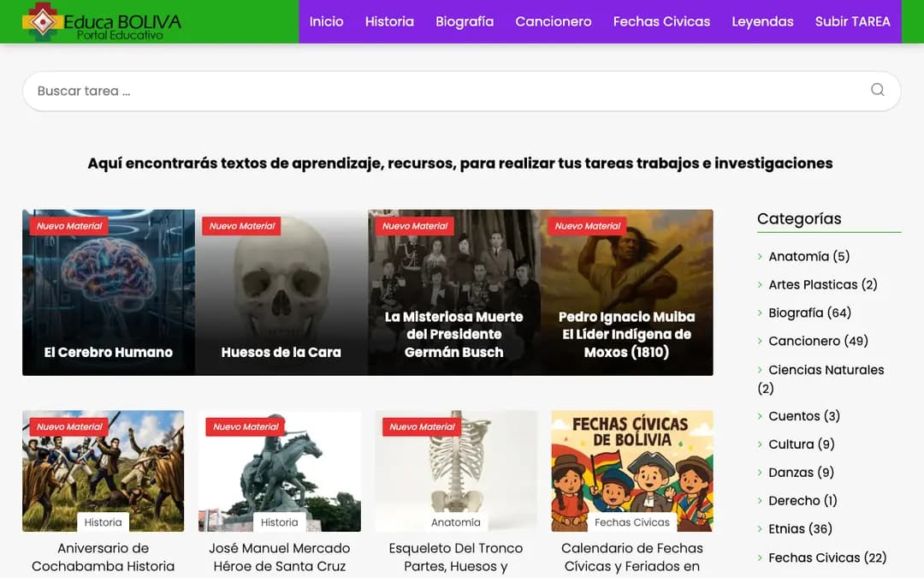Click Subir TAREA in the navigation bar
The width and height of the screenshot is (924, 578).
(852, 21)
